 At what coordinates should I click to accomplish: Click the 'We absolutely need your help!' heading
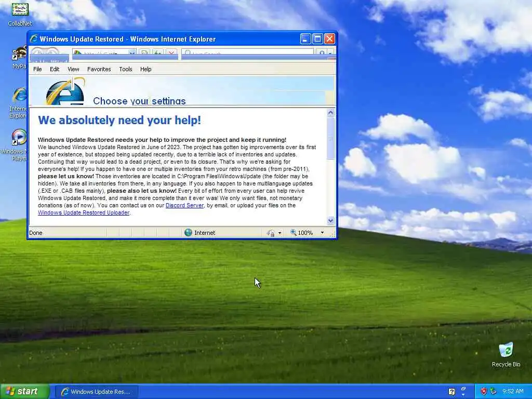click(119, 120)
